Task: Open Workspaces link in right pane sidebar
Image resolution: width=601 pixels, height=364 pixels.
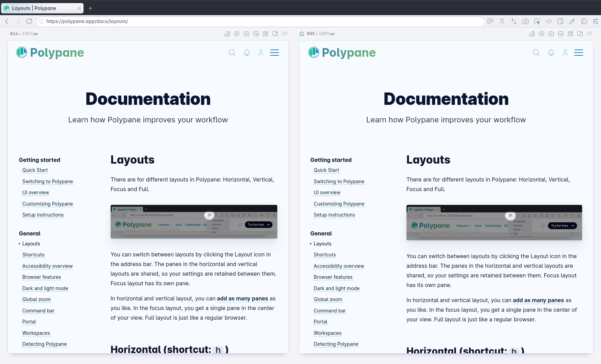Action: [x=327, y=333]
